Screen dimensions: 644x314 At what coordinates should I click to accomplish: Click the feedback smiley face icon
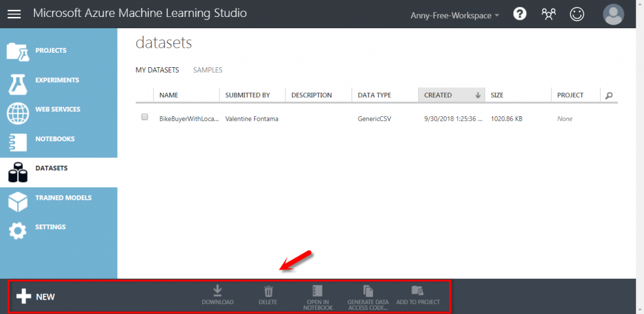click(x=577, y=14)
